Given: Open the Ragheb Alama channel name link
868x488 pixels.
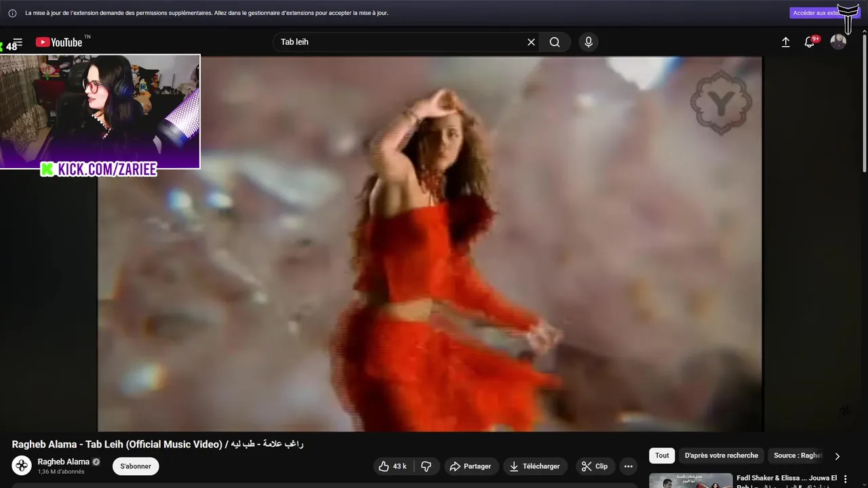Looking at the screenshot, I should coord(64,462).
